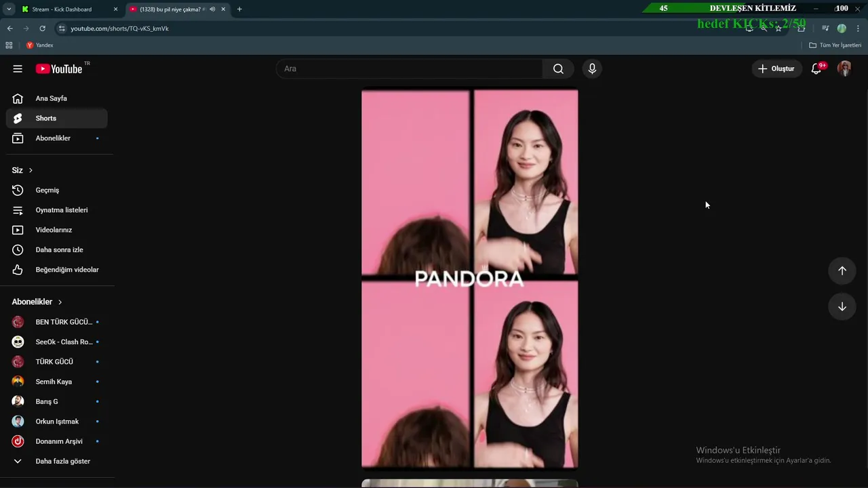This screenshot has height=488, width=868.
Task: Select Shorts in the sidebar
Action: tap(57, 118)
